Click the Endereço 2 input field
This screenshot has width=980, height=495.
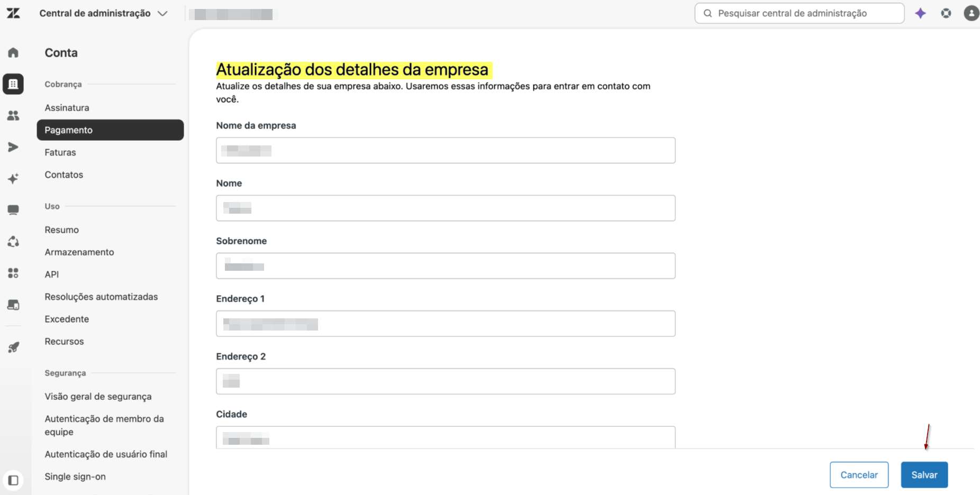click(446, 381)
